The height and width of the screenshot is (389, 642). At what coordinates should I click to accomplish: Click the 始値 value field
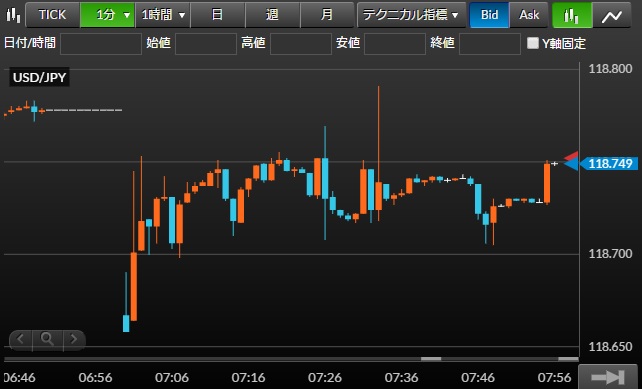(206, 44)
